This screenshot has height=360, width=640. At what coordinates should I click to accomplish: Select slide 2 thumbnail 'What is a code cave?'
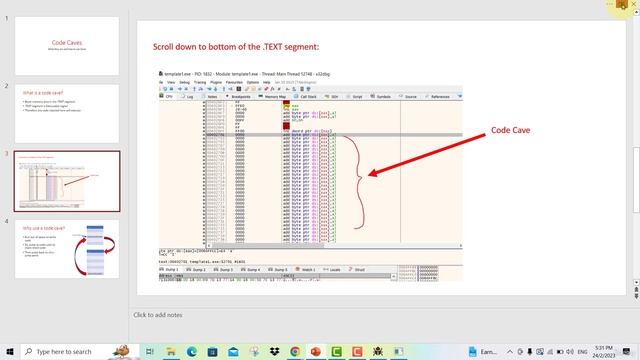(x=67, y=113)
